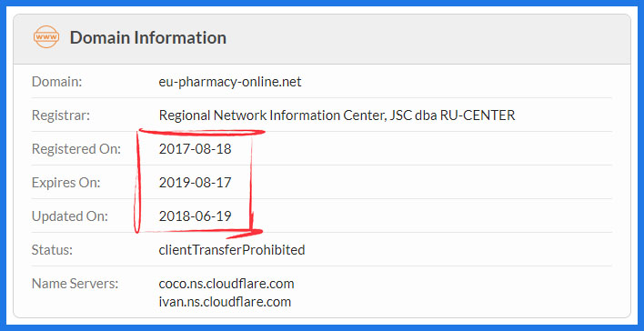Image resolution: width=644 pixels, height=331 pixels.
Task: Click the Domain: field label
Action: 57,82
